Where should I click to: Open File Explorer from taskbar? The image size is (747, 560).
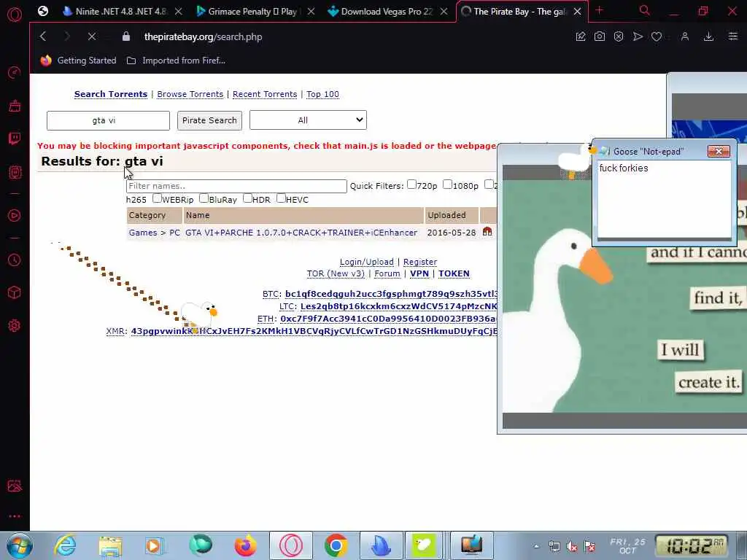[110, 545]
